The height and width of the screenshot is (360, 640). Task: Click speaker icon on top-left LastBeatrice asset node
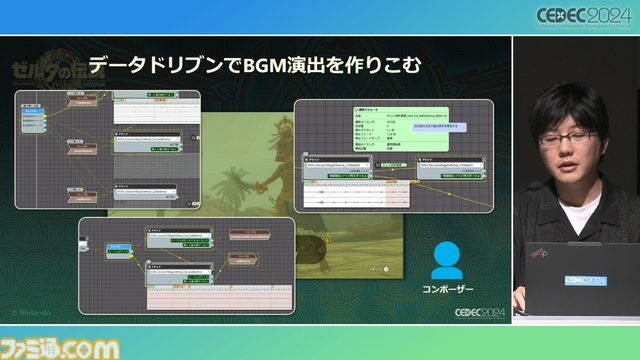(116, 186)
